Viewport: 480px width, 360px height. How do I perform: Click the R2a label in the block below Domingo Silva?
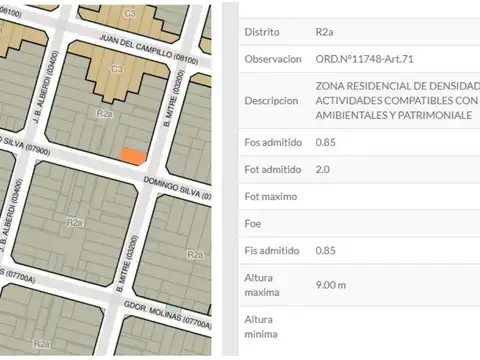point(75,222)
